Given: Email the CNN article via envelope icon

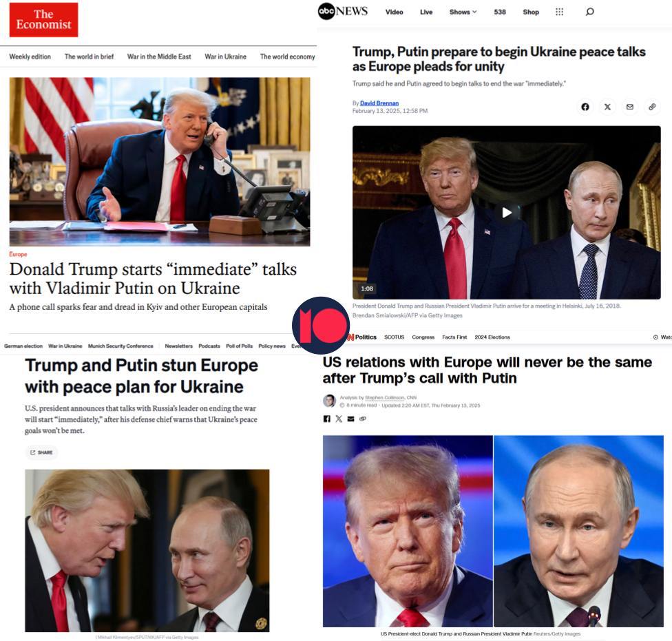Looking at the screenshot, I should pos(350,419).
